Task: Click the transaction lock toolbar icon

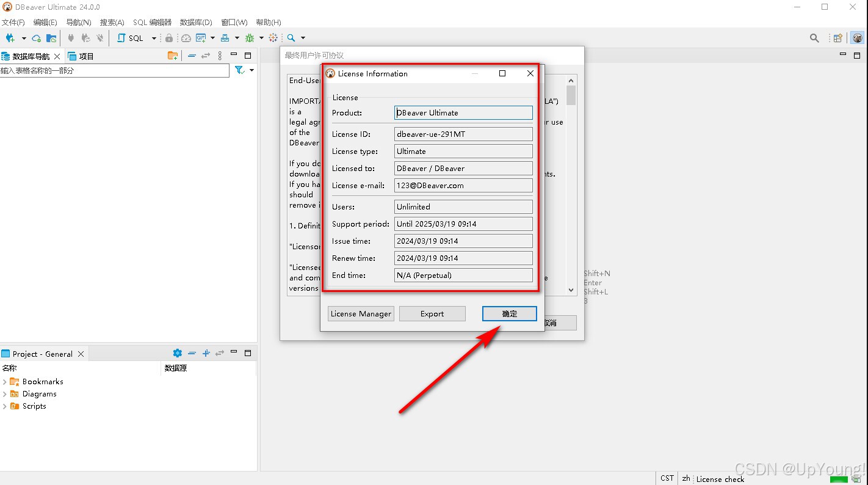Action: tap(169, 38)
